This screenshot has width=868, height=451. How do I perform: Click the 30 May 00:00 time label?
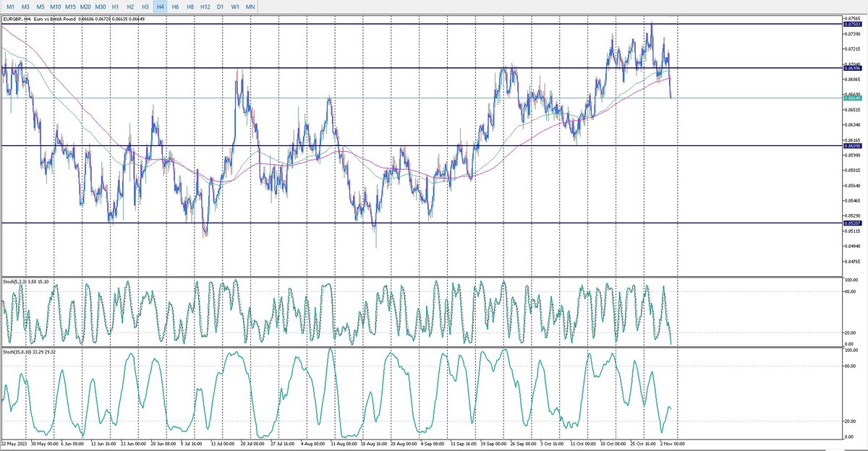[46, 444]
